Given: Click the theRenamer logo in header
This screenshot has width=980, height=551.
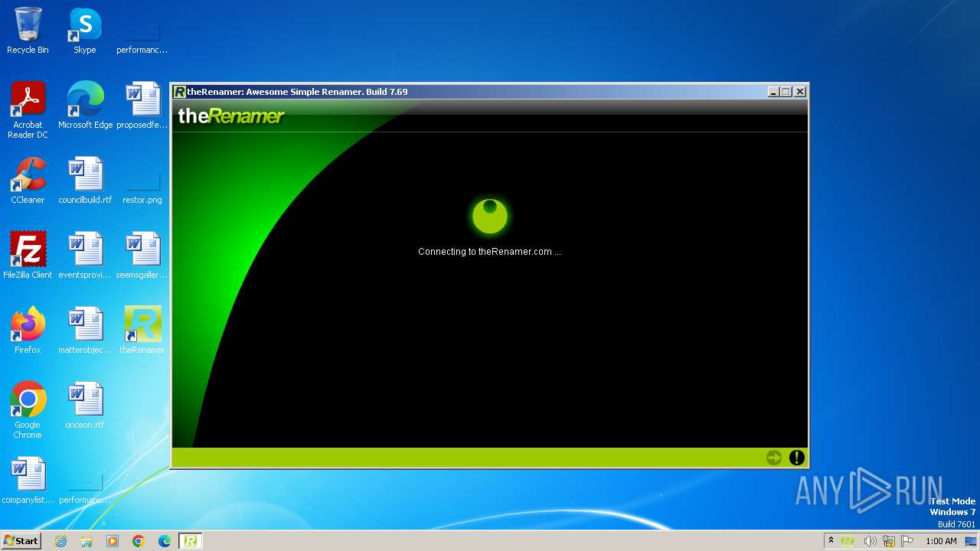Looking at the screenshot, I should tap(231, 116).
